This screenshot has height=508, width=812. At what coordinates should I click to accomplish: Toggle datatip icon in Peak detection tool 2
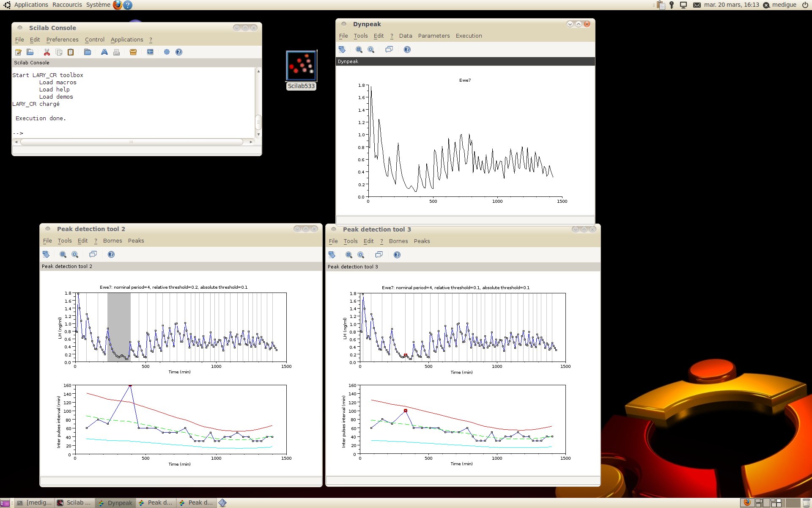[93, 254]
